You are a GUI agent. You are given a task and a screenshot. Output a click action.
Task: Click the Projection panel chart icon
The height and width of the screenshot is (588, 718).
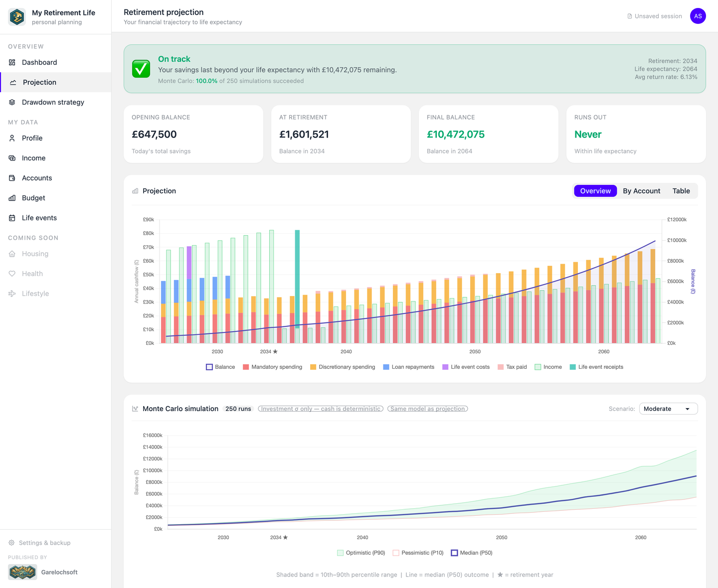pyautogui.click(x=135, y=191)
